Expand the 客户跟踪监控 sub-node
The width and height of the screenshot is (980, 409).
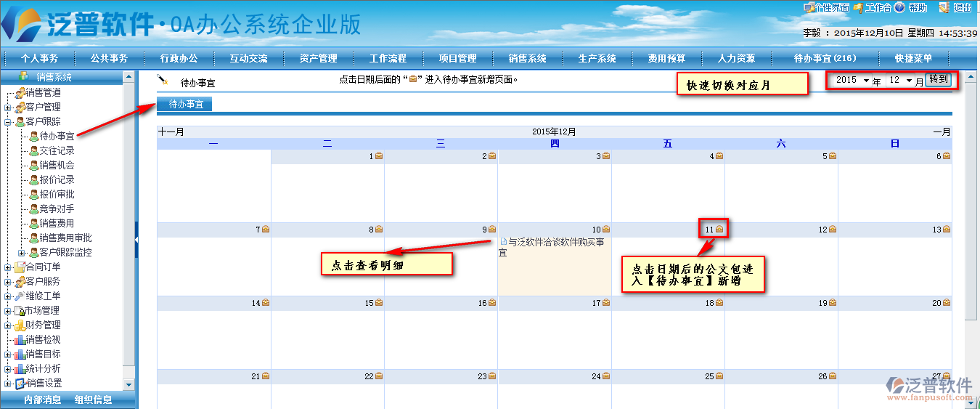[22, 253]
